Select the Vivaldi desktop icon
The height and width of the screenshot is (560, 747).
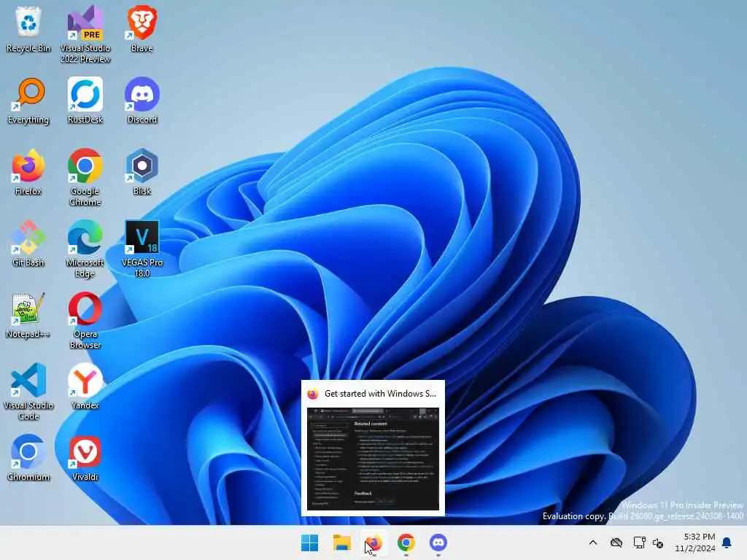point(85,458)
